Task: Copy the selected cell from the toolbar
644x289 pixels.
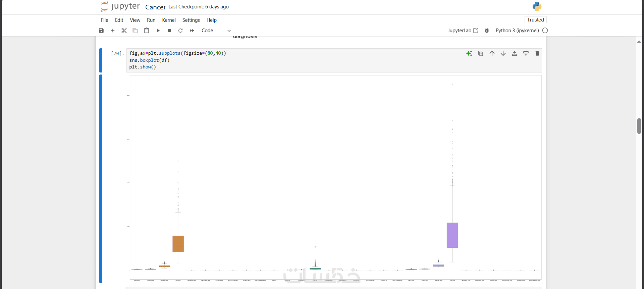Action: 135,31
